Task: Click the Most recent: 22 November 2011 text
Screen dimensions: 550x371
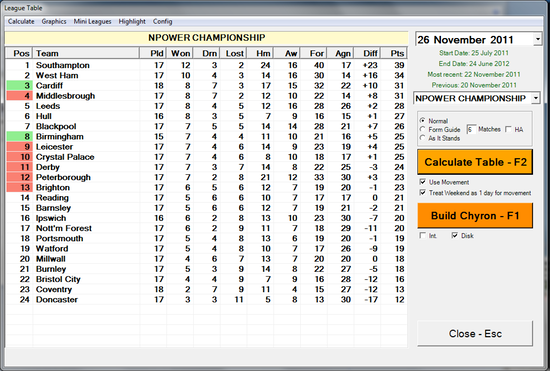Action: coord(474,74)
